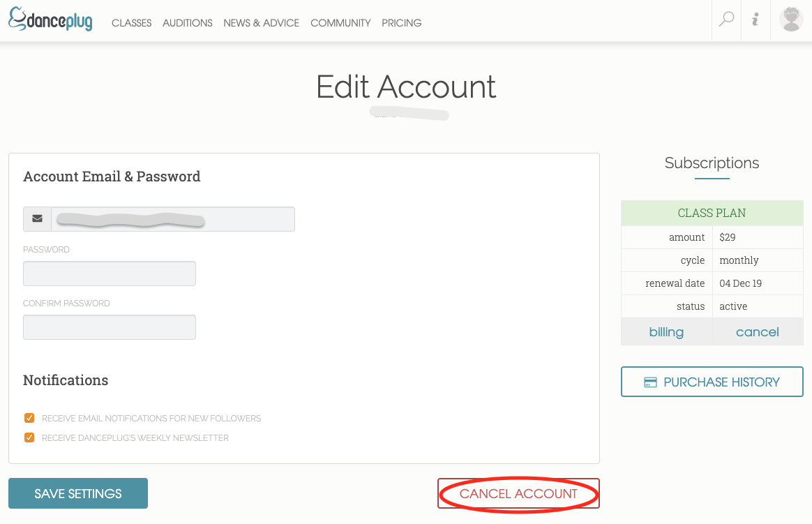
Task: Click the info icon in header
Action: click(x=755, y=20)
